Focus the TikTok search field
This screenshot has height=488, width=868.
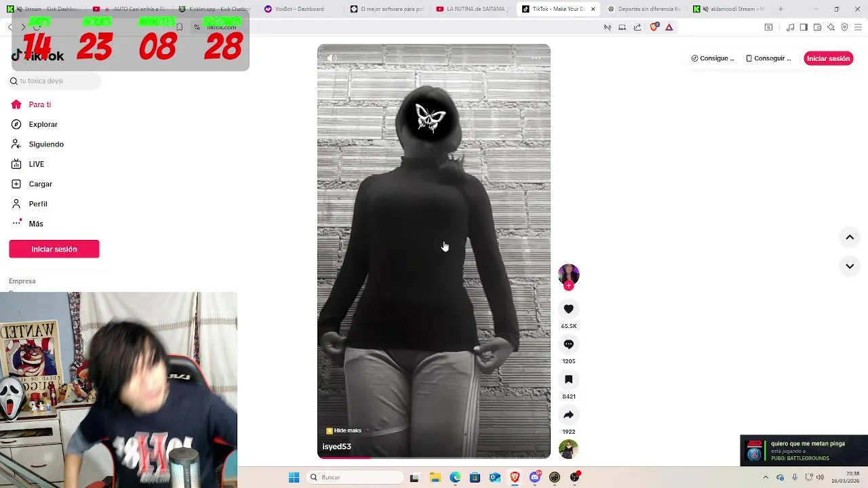coord(55,81)
